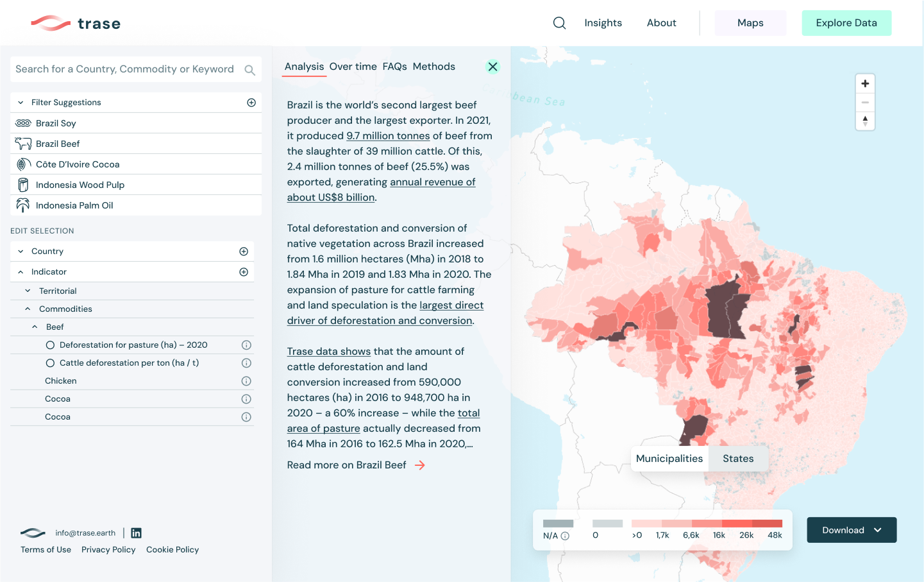Click the trase logo

coord(76,24)
